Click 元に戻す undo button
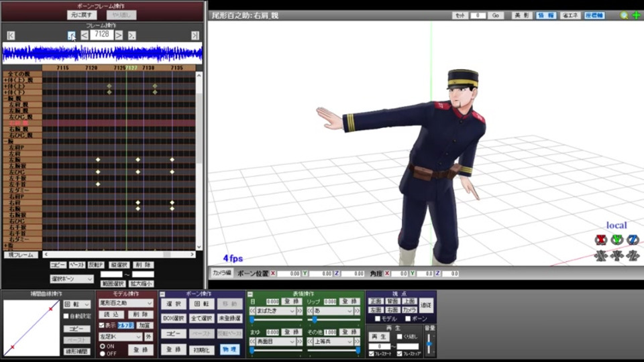 pyautogui.click(x=82, y=15)
